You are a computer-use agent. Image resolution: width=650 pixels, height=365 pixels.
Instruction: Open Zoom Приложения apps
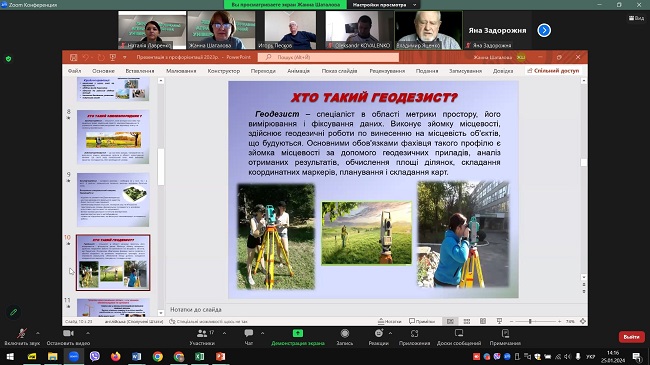414,337
